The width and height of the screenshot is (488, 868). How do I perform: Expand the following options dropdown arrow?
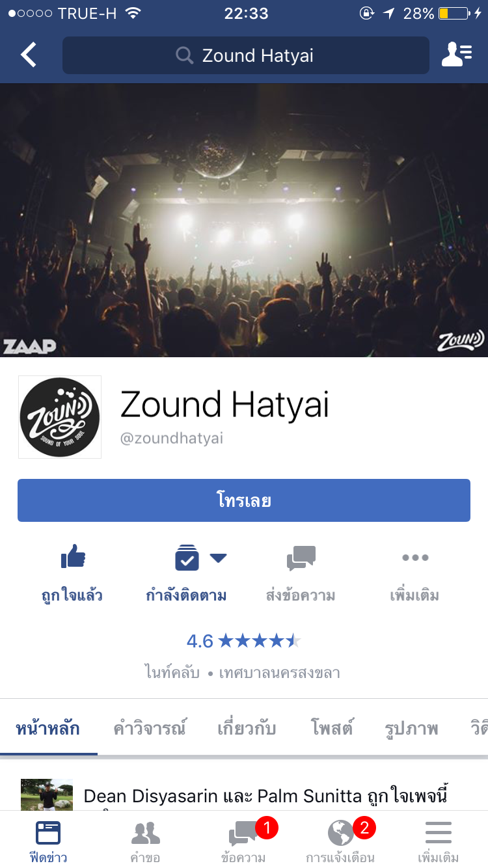(218, 558)
